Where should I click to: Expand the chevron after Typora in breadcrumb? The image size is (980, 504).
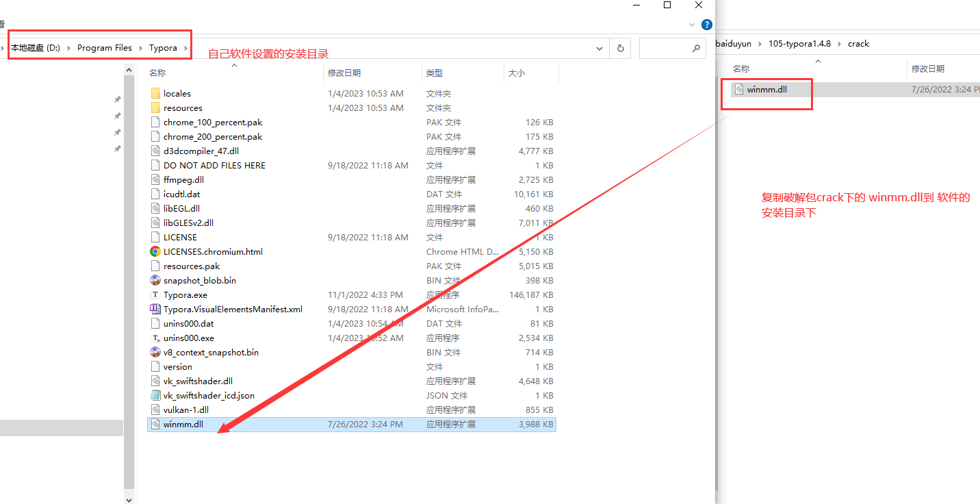(185, 48)
